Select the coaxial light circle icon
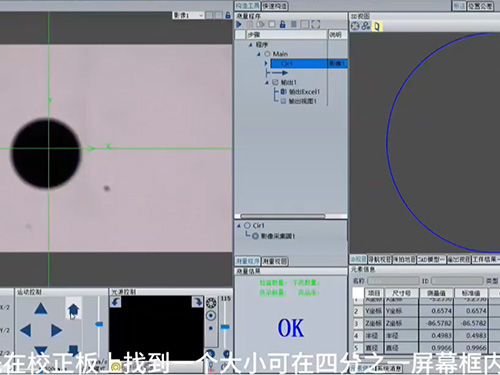 click(211, 316)
